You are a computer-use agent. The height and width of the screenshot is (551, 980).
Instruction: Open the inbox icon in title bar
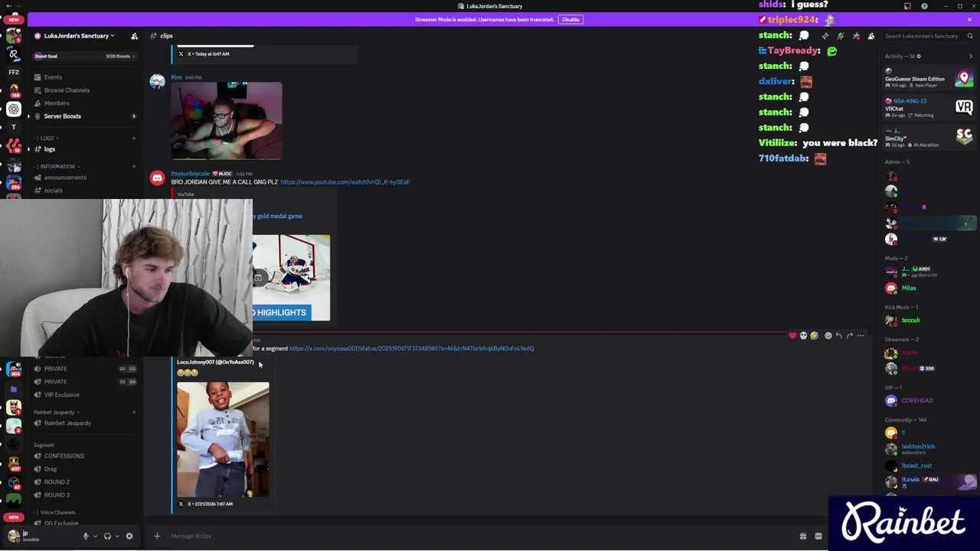click(x=908, y=6)
